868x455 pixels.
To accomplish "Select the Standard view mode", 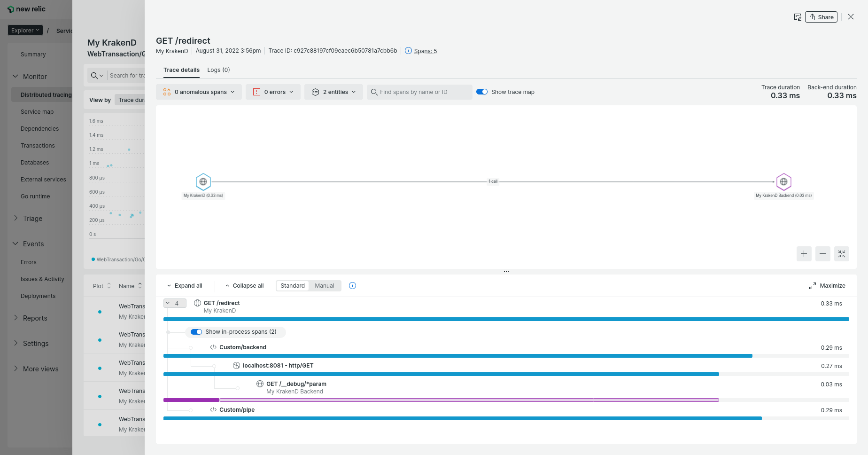I will tap(293, 286).
